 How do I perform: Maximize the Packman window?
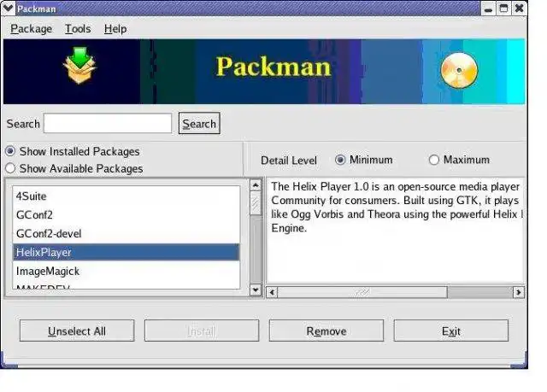click(503, 9)
